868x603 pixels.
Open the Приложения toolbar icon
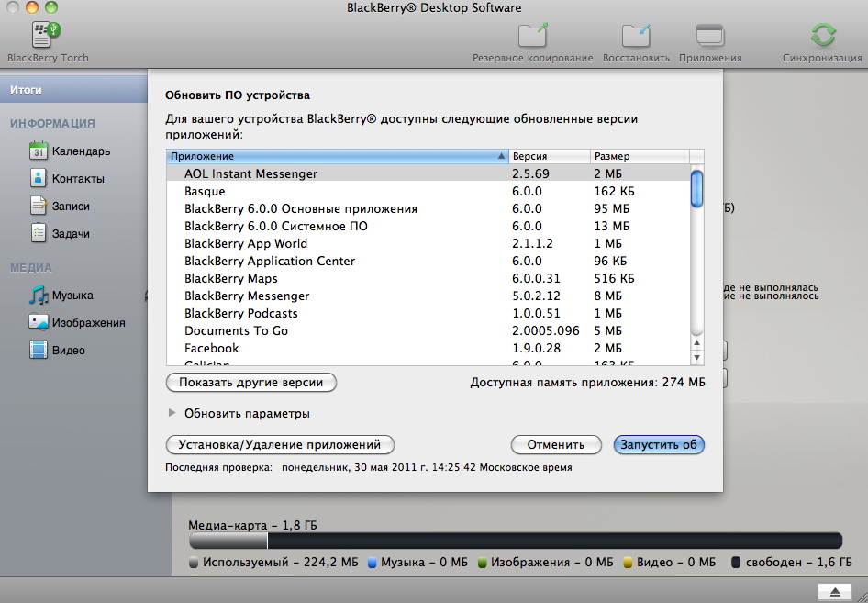710,35
